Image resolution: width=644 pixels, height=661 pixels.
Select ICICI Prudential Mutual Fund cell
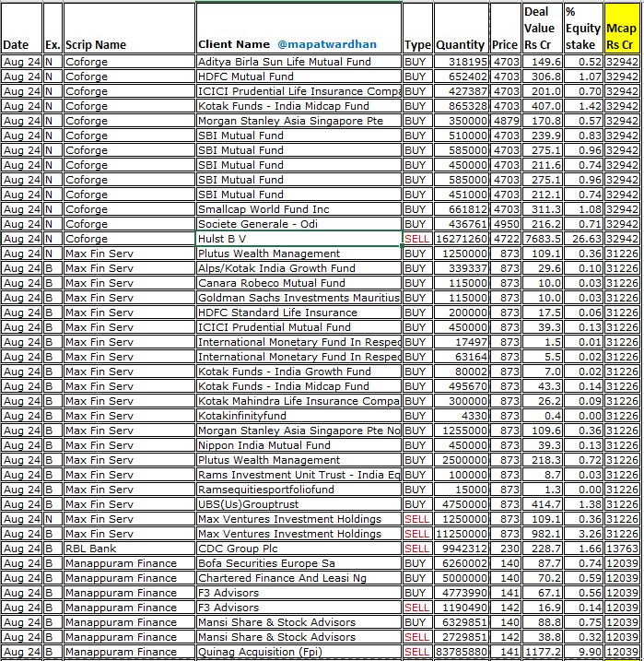click(x=299, y=327)
